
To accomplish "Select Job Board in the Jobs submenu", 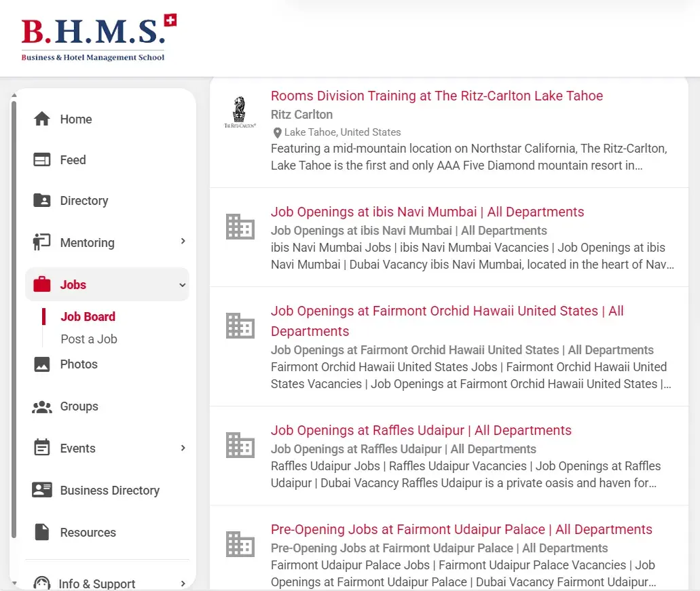I will 88,317.
